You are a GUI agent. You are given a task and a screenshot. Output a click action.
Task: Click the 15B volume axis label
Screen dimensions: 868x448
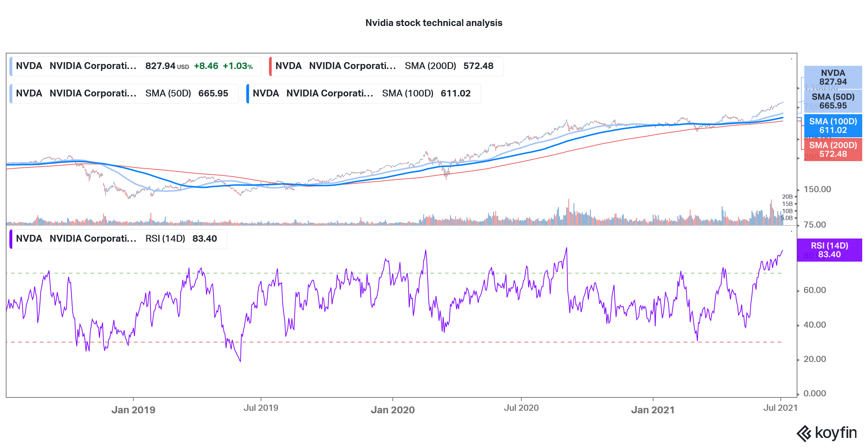click(787, 204)
